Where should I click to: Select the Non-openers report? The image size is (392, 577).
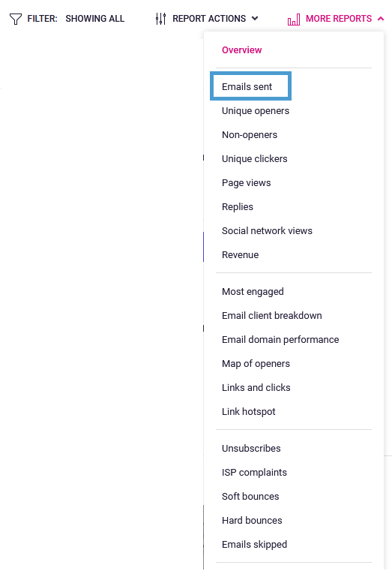[250, 134]
